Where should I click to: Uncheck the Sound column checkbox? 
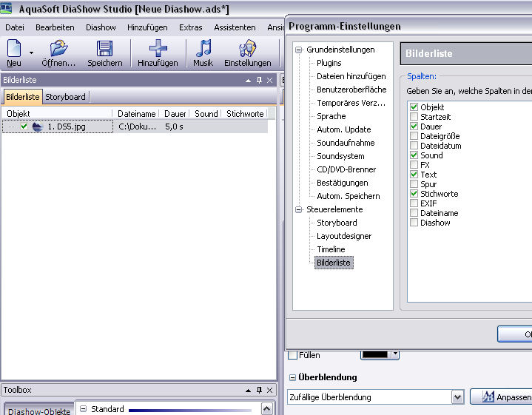pyautogui.click(x=414, y=155)
